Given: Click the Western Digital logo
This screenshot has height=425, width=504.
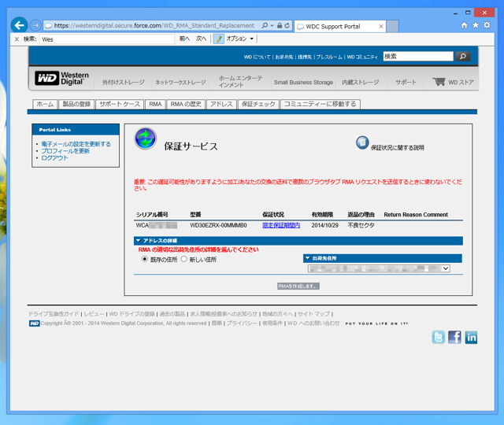Looking at the screenshot, I should click(61, 78).
